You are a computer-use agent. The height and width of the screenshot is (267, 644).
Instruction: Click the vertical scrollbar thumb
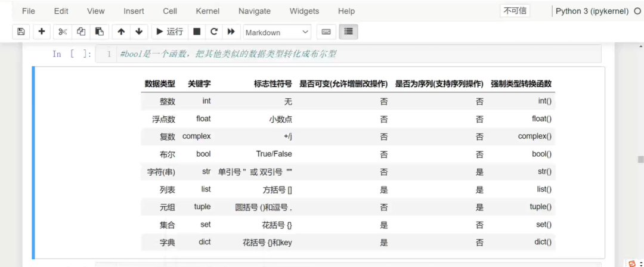(640, 159)
